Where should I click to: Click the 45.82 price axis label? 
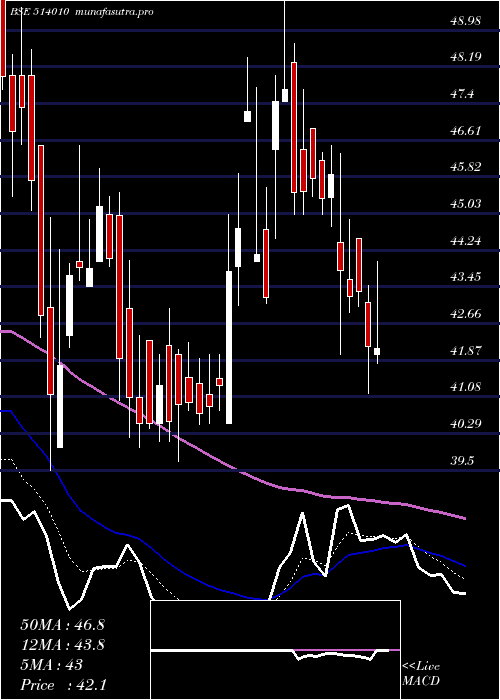(x=466, y=167)
